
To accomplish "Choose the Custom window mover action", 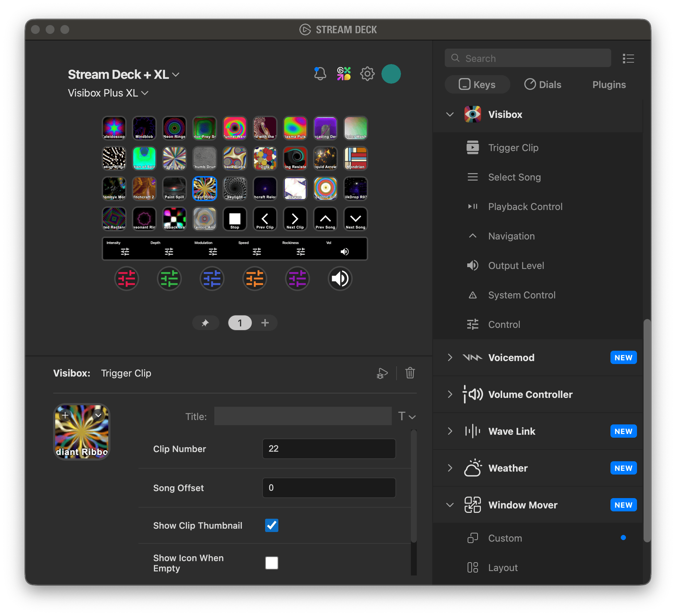I will (x=538, y=538).
